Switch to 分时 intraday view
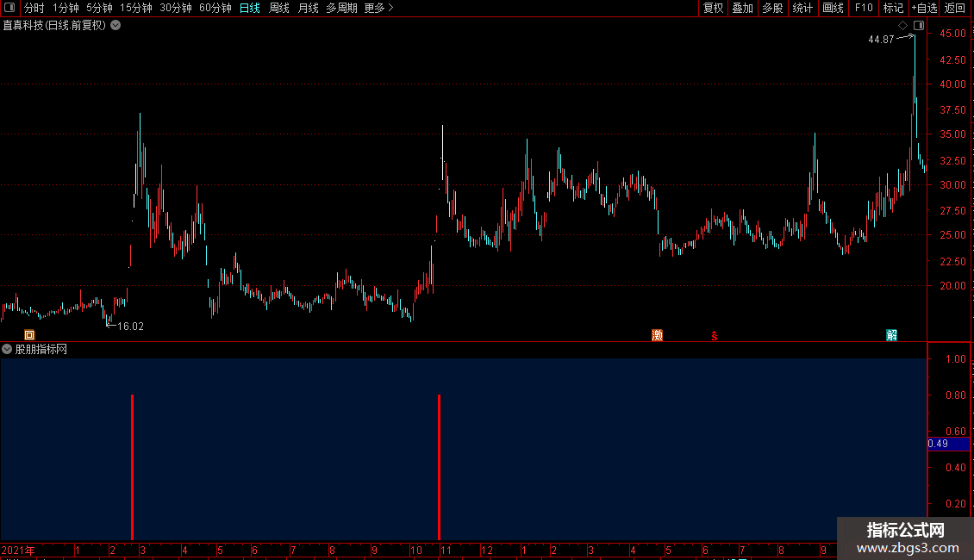Screen dimensions: 974x560 34,8
